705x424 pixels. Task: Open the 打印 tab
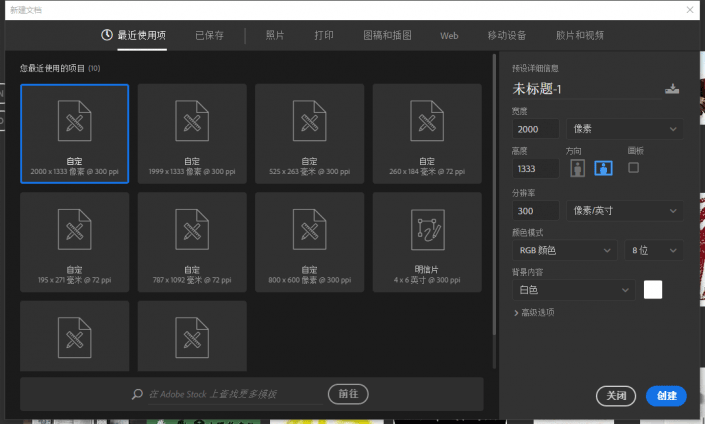(324, 35)
